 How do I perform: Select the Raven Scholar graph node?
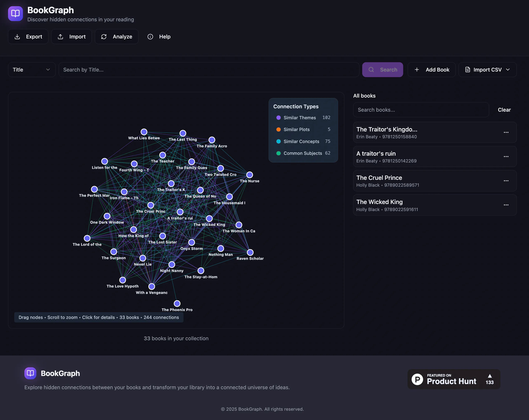(x=250, y=252)
